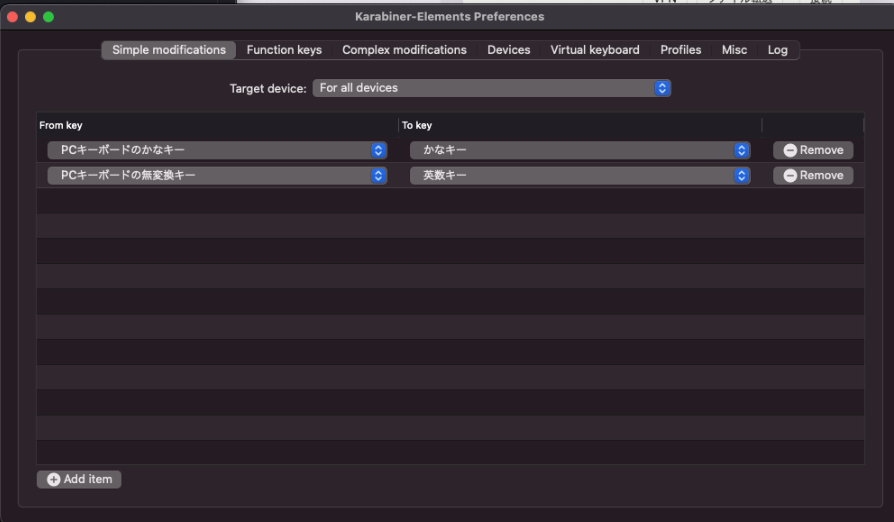Close the Karabiner-Elements Preferences window
Image resolution: width=894 pixels, height=522 pixels.
pos(13,17)
